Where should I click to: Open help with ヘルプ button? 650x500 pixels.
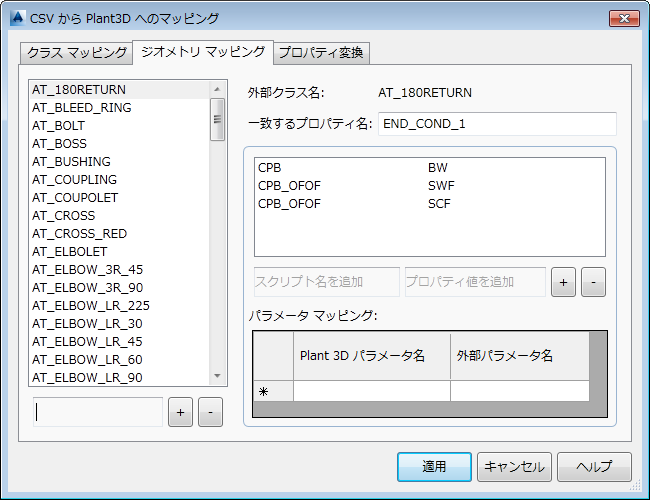[x=594, y=467]
